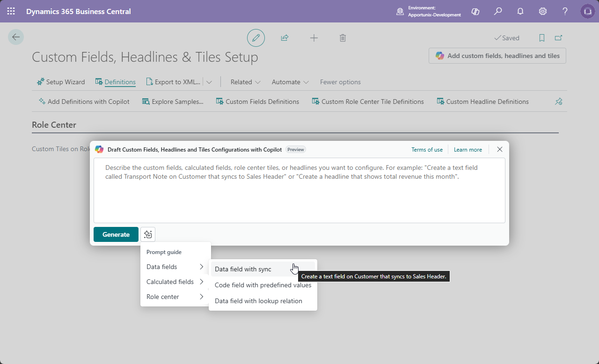Expand Role center in the prompt guide
This screenshot has width=599, height=364.
[175, 297]
